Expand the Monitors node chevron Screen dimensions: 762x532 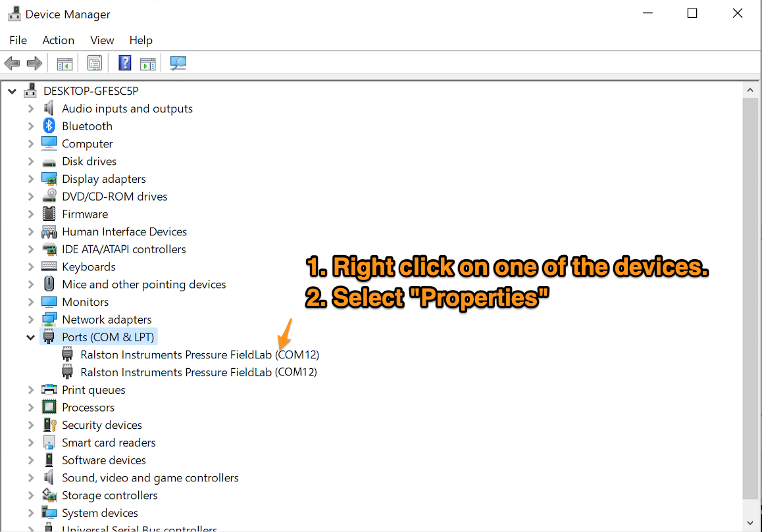click(x=31, y=302)
